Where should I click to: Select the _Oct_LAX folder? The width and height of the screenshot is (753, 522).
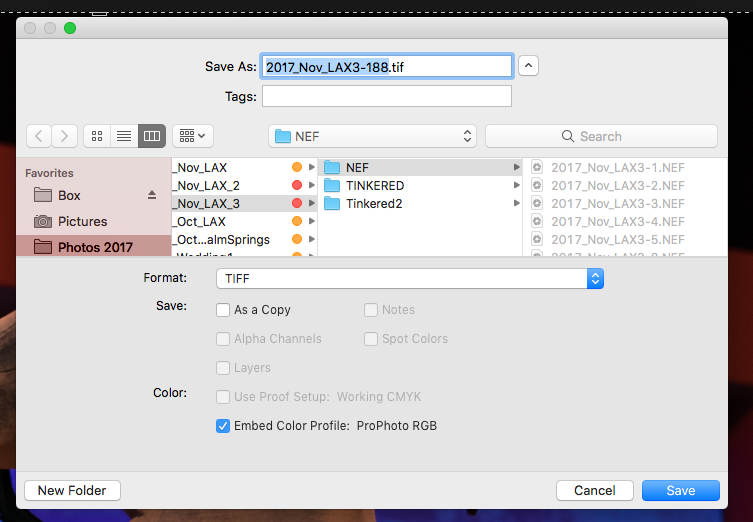(244, 221)
